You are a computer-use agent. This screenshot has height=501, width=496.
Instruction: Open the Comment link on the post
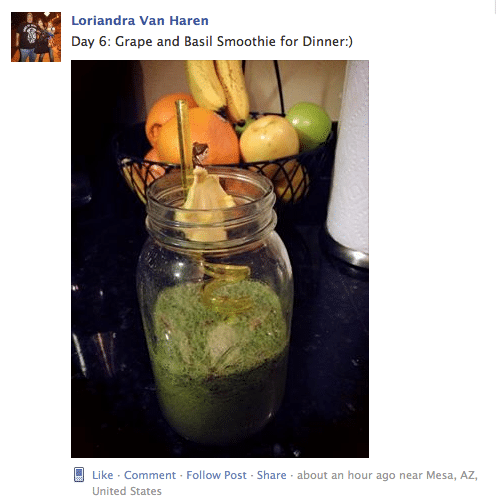[x=150, y=475]
